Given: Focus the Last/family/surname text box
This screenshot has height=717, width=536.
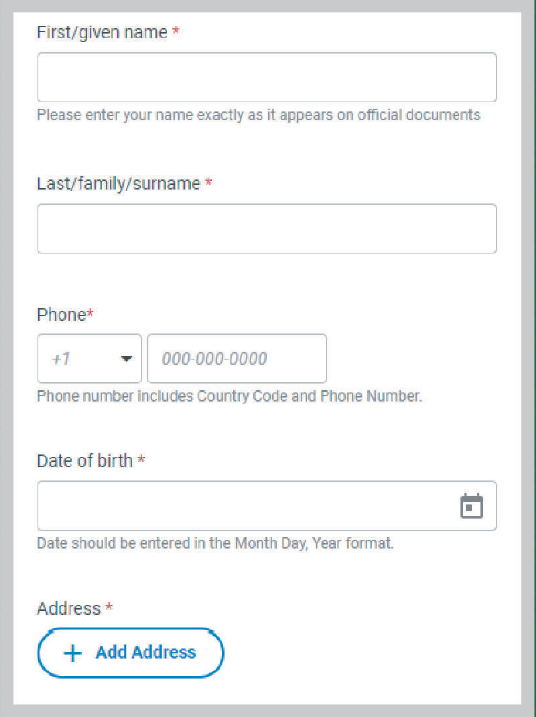Looking at the screenshot, I should tap(267, 229).
